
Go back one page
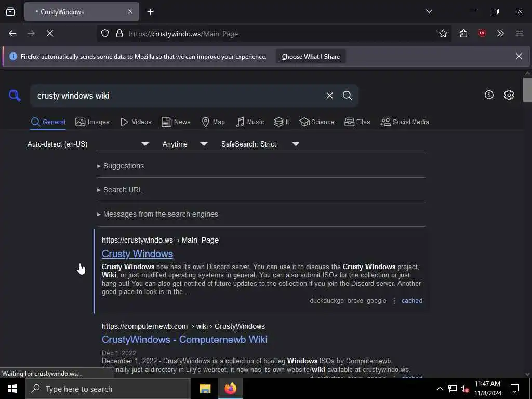coord(12,33)
